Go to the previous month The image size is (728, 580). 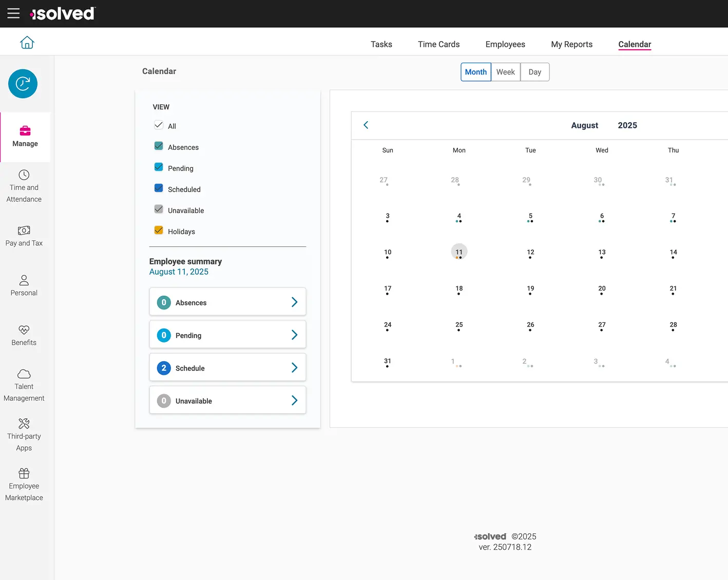point(366,125)
